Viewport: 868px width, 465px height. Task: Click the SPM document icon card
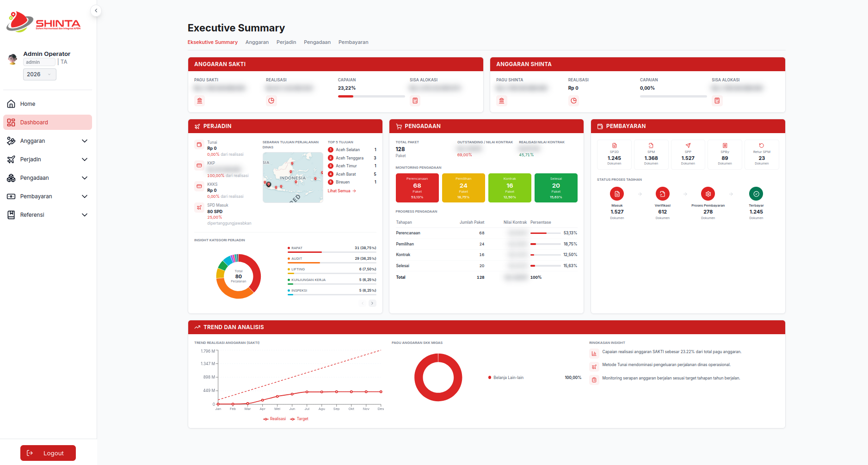click(651, 154)
